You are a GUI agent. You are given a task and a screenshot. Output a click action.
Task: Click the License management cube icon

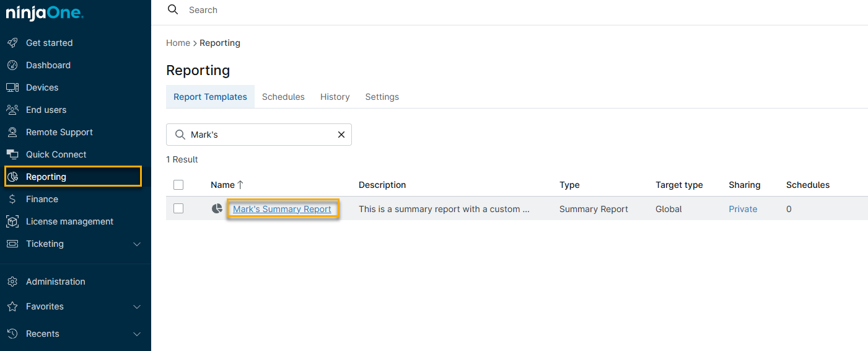(12, 221)
